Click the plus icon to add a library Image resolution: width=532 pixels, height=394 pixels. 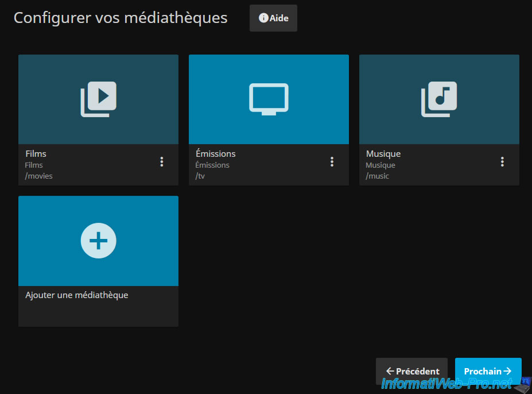[99, 241]
